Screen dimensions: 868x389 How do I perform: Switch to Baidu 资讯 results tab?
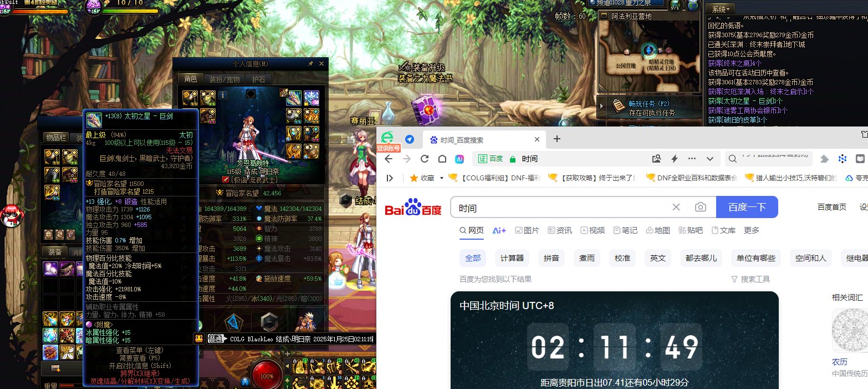[560, 230]
